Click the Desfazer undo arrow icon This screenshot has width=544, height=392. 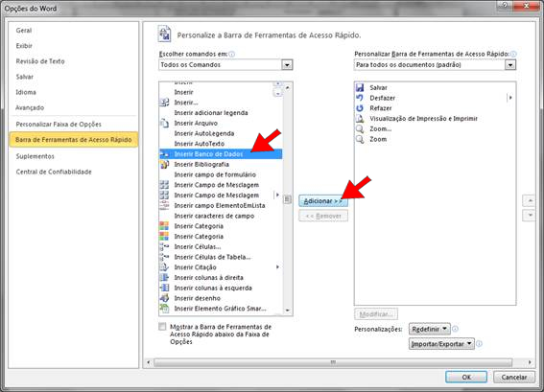(360, 98)
